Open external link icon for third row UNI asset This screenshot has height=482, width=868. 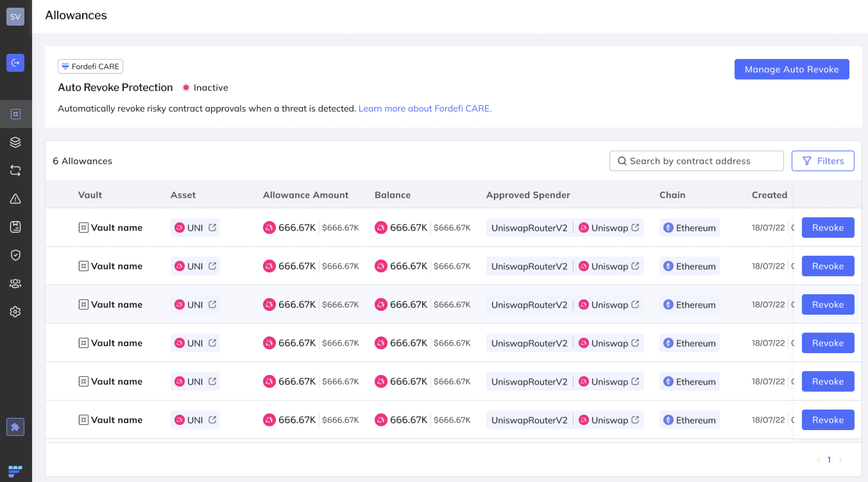tap(212, 304)
